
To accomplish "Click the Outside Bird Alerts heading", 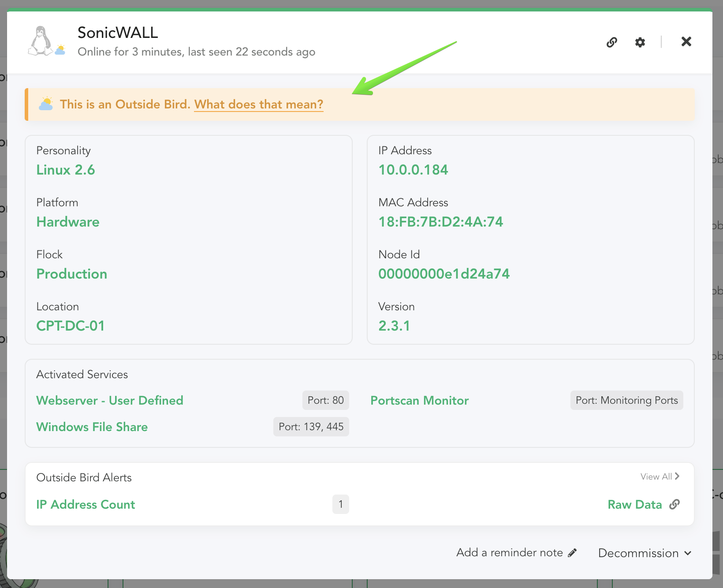I will tap(84, 477).
